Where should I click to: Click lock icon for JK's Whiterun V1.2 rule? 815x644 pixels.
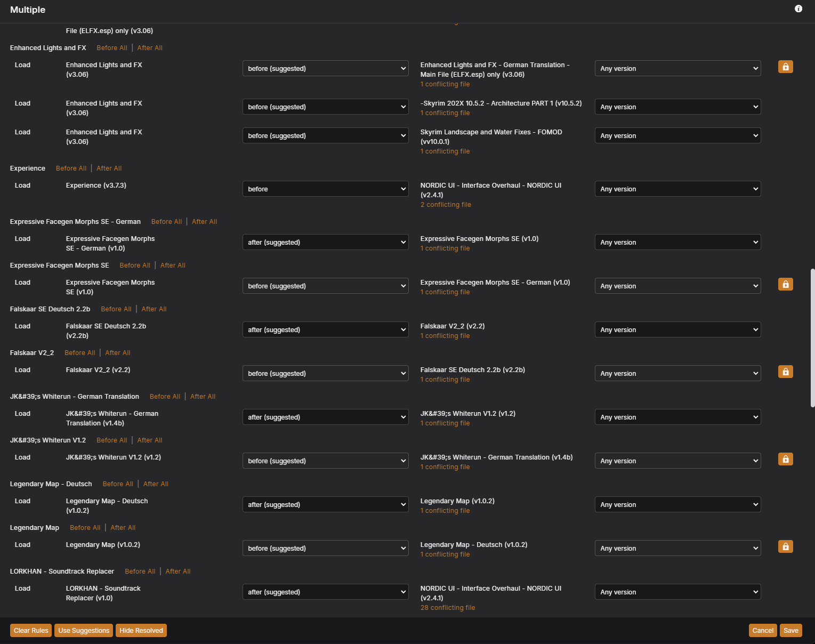click(785, 459)
